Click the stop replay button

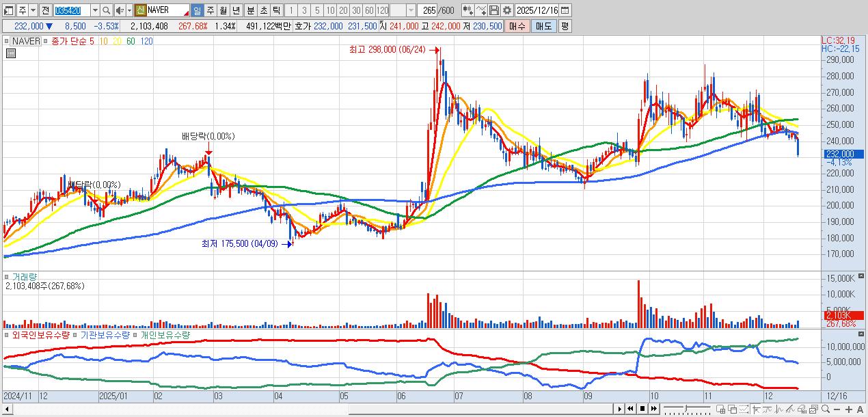point(642,409)
